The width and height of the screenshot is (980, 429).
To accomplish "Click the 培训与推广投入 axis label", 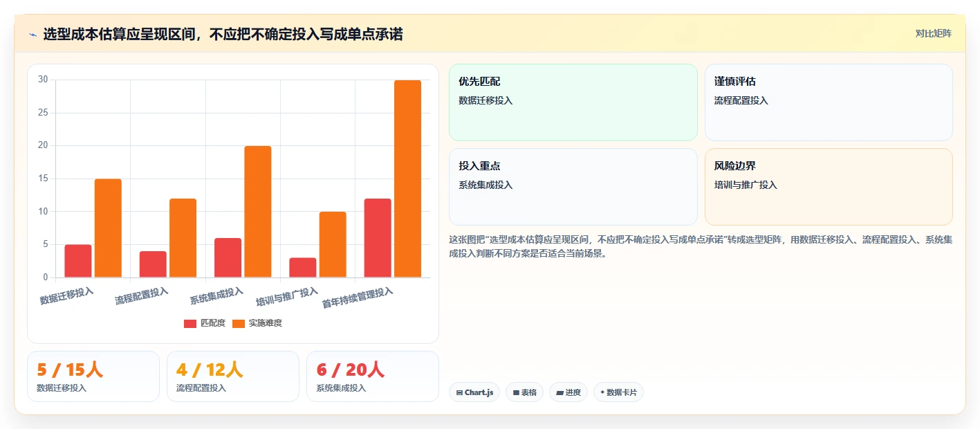I will click(287, 298).
